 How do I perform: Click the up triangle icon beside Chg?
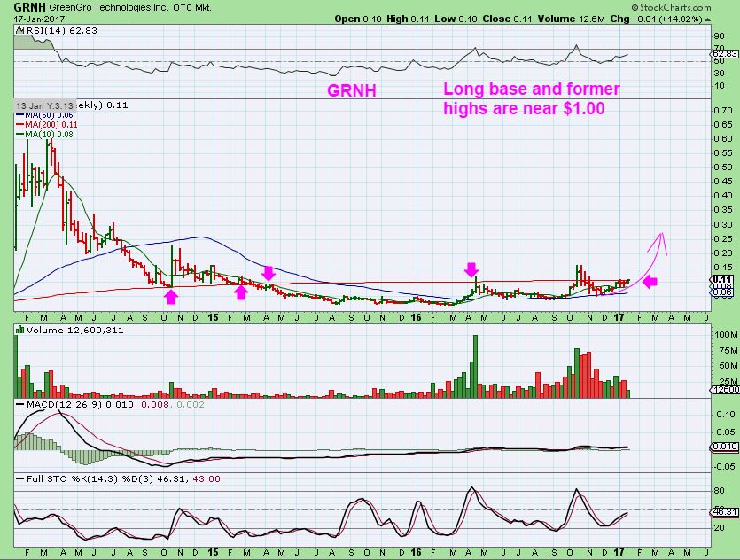tap(707, 19)
